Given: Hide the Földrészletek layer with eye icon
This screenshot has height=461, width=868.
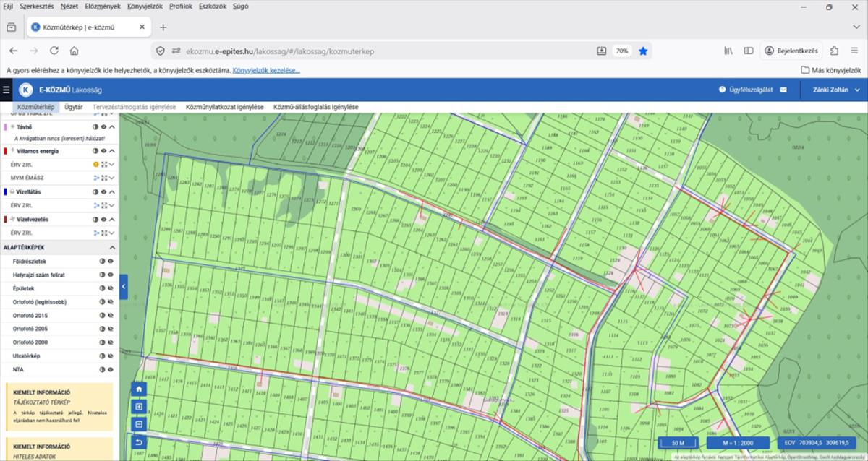Looking at the screenshot, I should coord(111,261).
